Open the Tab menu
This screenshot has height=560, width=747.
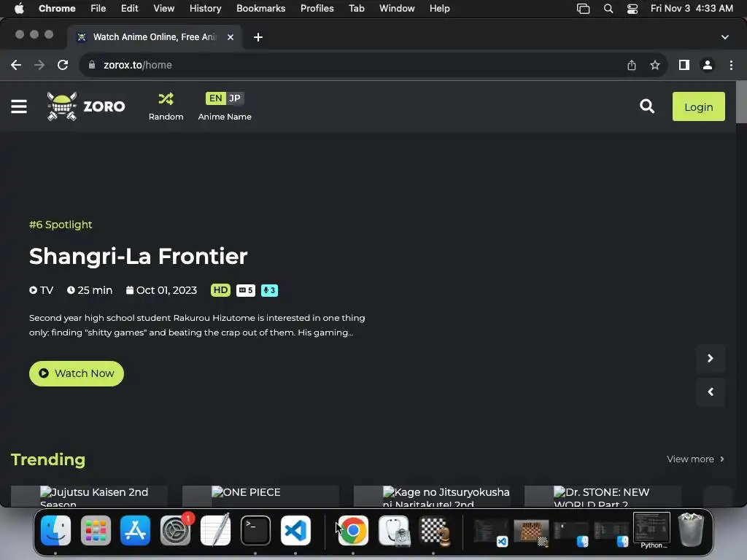pyautogui.click(x=356, y=8)
